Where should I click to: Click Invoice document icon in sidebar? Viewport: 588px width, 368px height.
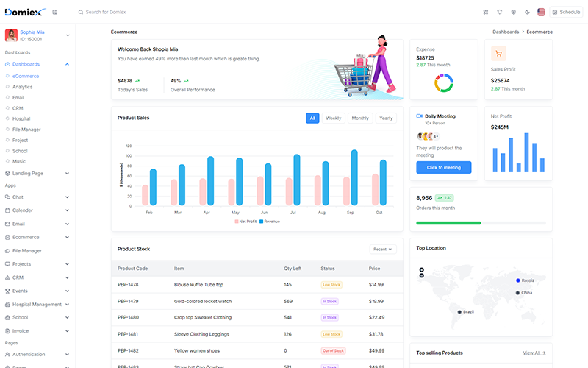(7, 331)
